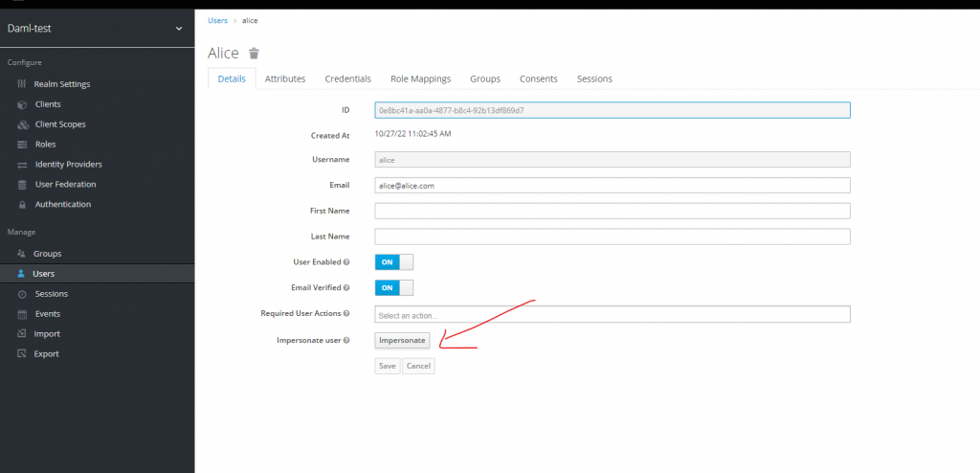Click the Export icon in sidebar
This screenshot has height=473, width=980.
(22, 353)
